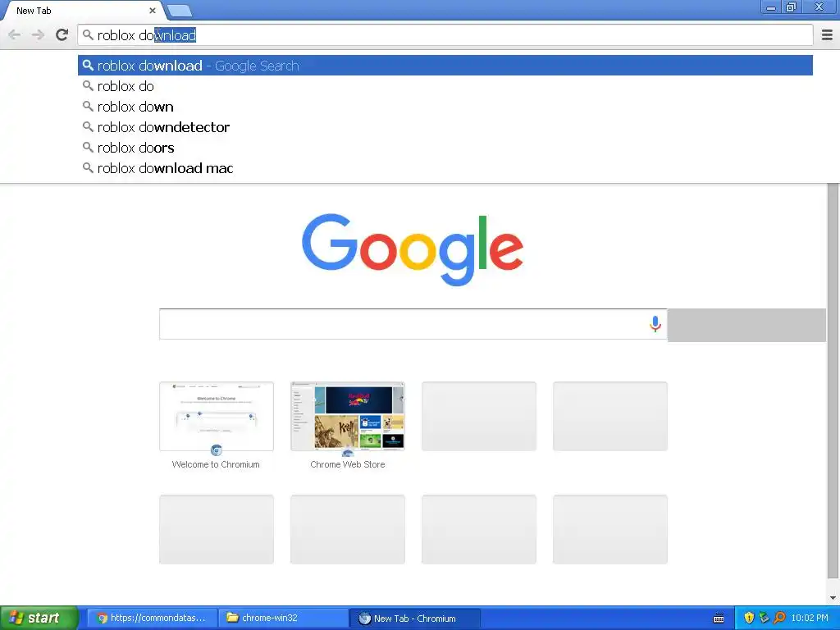The height and width of the screenshot is (630, 840).
Task: Select the New Tab - Chromium taskbar button
Action: [414, 618]
